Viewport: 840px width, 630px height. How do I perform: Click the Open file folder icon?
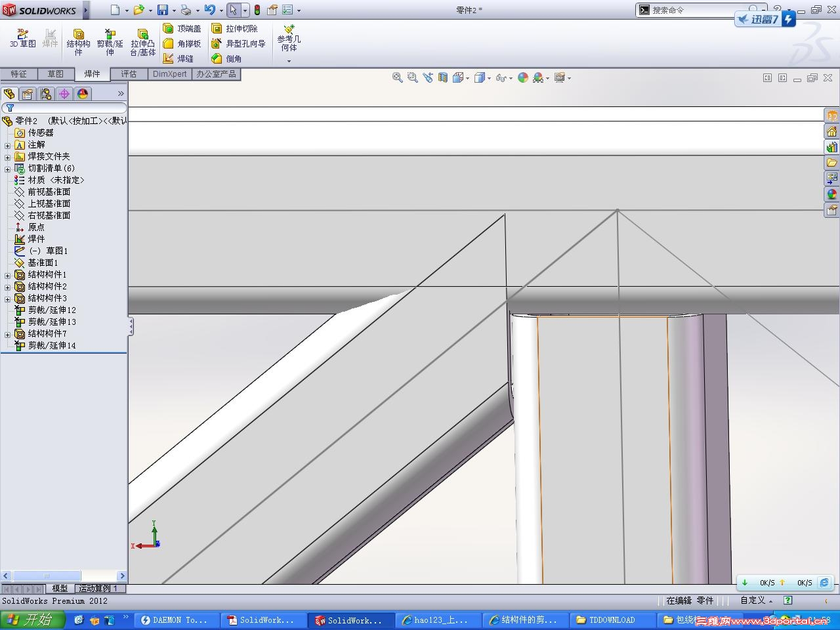[x=138, y=10]
